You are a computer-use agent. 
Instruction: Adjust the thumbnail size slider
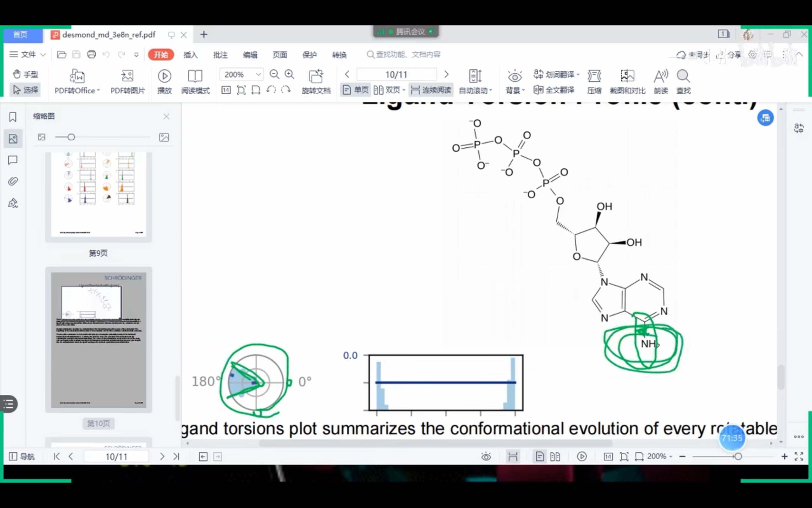71,137
